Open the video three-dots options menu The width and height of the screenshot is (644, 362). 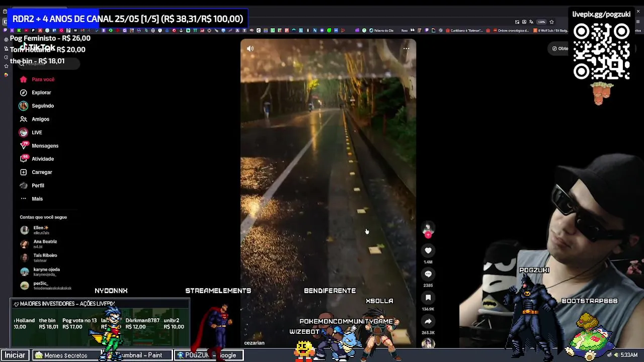point(406,49)
